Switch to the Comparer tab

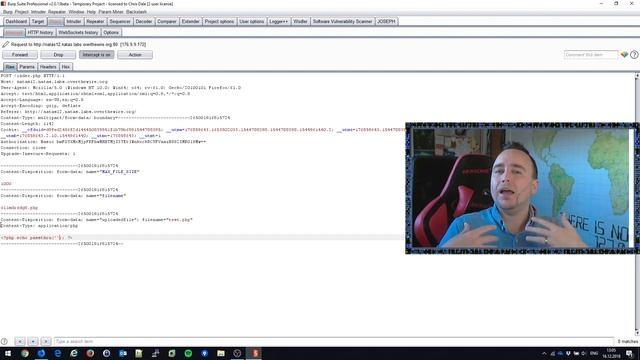167,22
